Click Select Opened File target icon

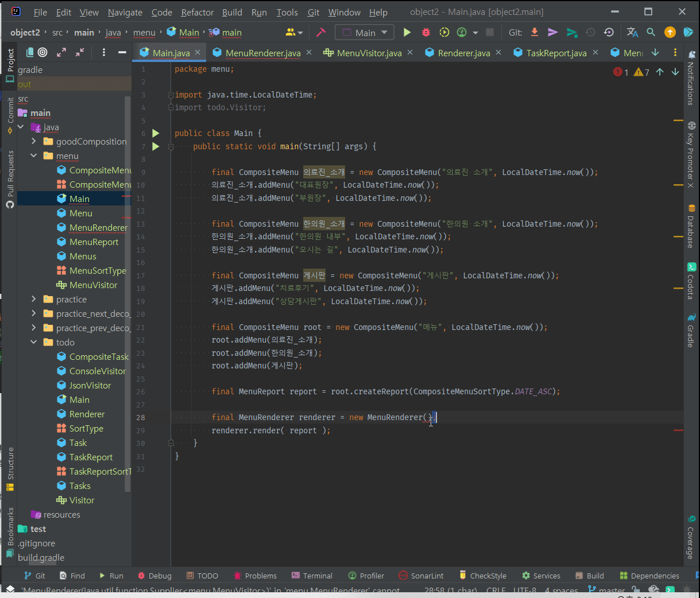pos(42,53)
